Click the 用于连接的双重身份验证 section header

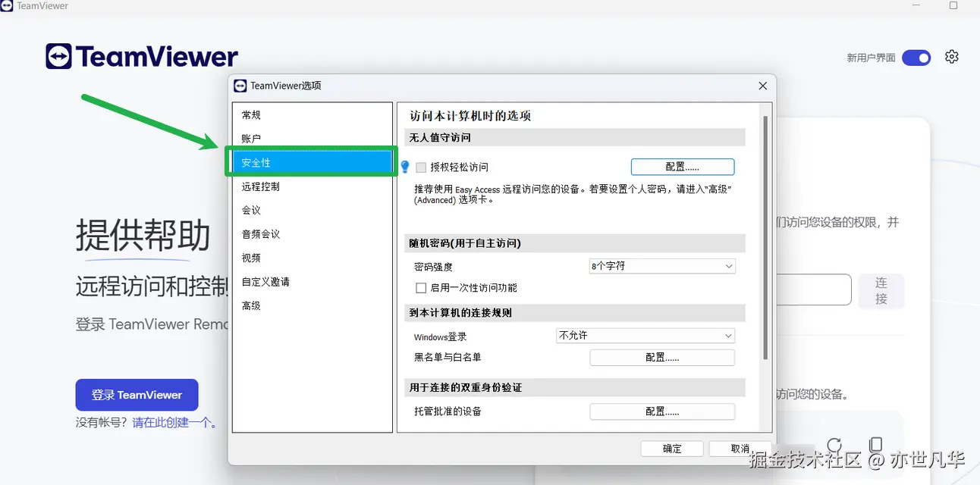[x=576, y=387]
